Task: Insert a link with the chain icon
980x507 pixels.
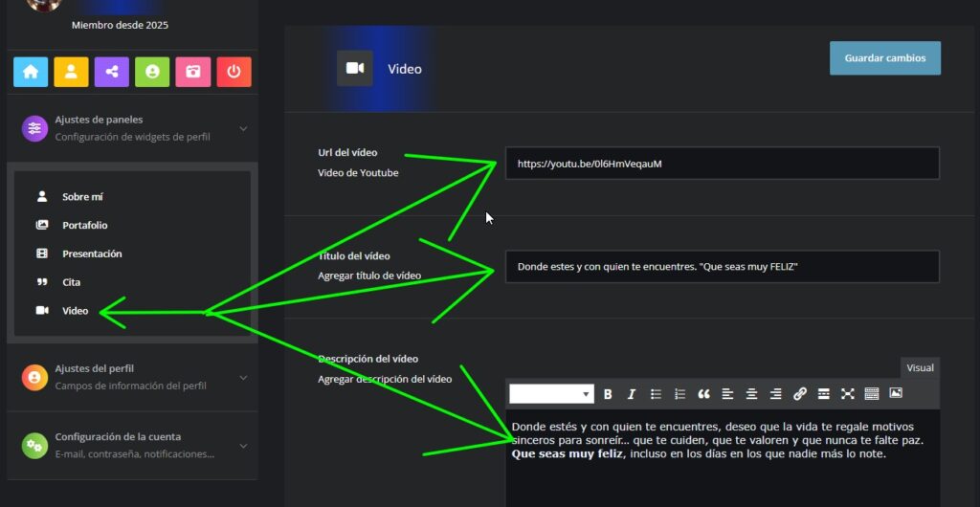Action: click(x=800, y=394)
